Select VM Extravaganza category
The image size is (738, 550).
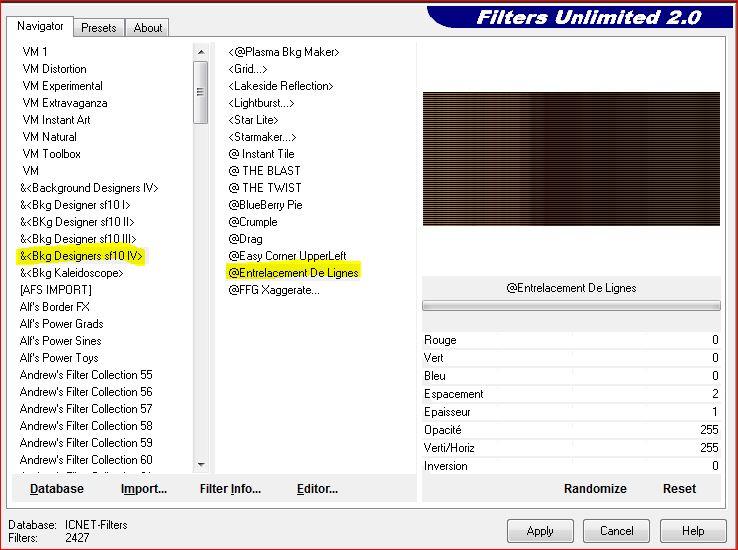click(x=65, y=103)
